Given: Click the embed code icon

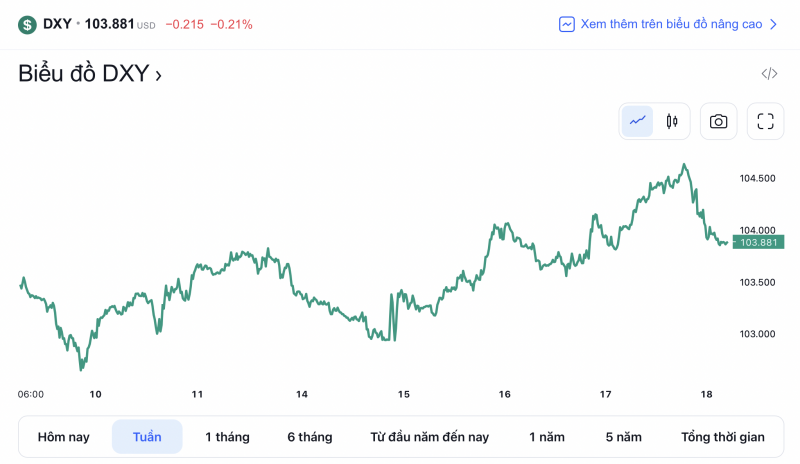Looking at the screenshot, I should (x=769, y=74).
